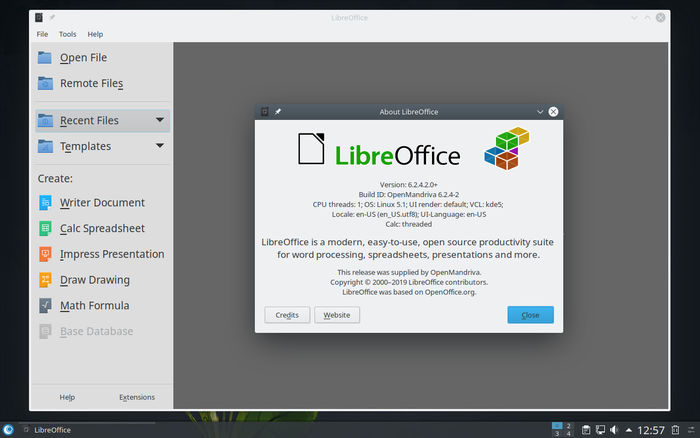Show hidden system tray icons arrow
700x438 pixels.
(x=631, y=430)
